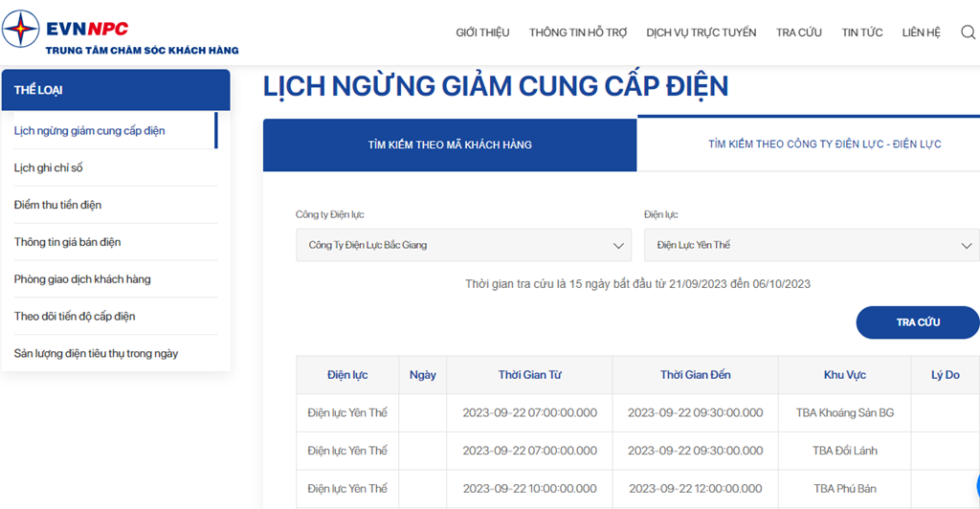Select Tìm kiếm theo công ty điện lực tab
This screenshot has width=980, height=509.
coord(824,144)
